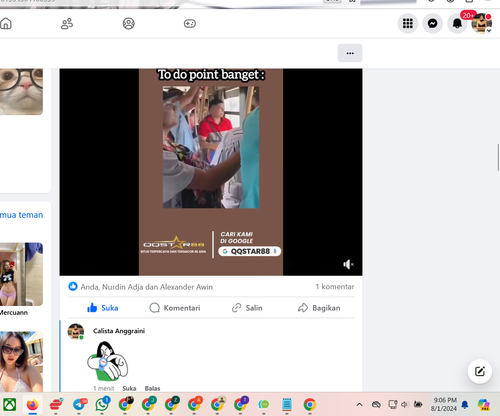Open Chrome with the J profile badge
This screenshot has height=416, width=500.
pyautogui.click(x=148, y=405)
